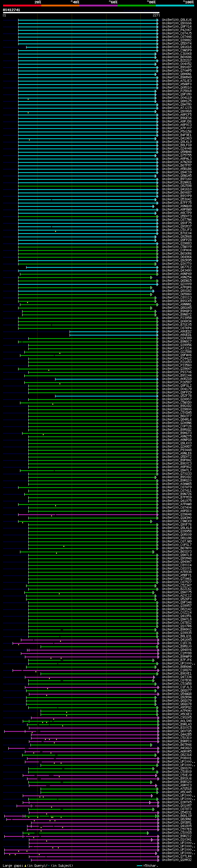The height and width of the screenshot is (868, 197).
Task: Click the label UniRef100_A4S6G3
Action: click(176, 748)
